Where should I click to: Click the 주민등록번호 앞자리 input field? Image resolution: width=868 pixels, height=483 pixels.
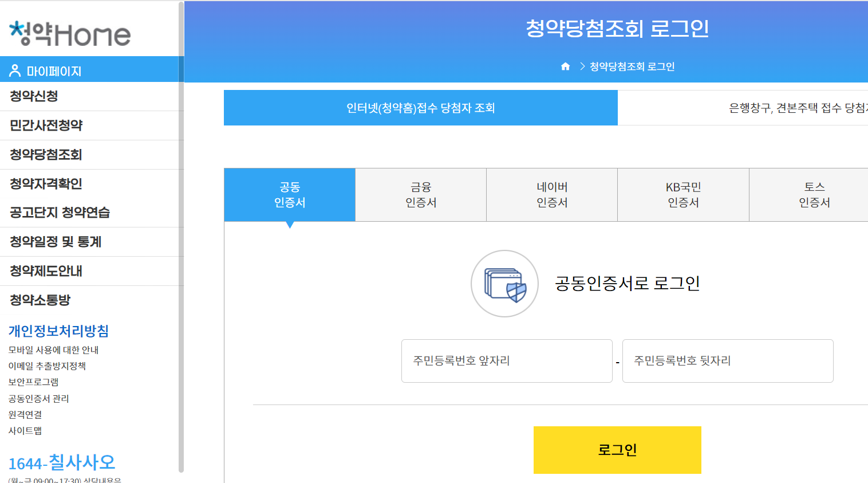pos(506,361)
